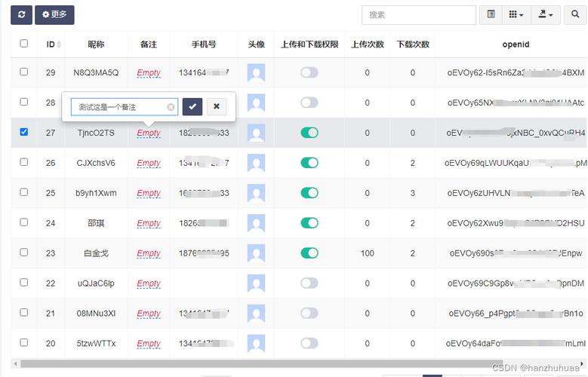The width and height of the screenshot is (588, 377).
Task: Select the checkbox for row 21
Action: point(23,313)
